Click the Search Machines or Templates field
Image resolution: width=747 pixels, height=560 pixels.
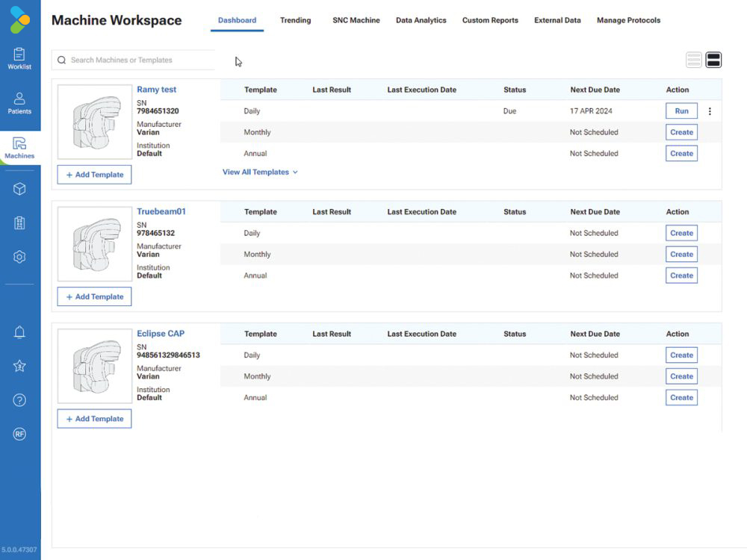[134, 60]
